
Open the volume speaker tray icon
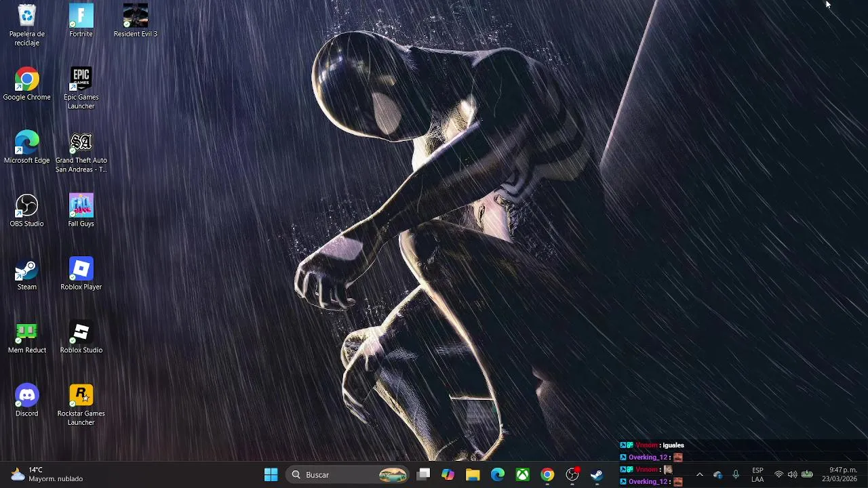tap(792, 474)
